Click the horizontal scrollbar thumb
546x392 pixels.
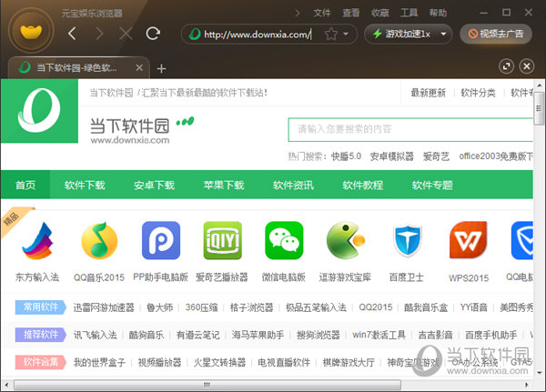pos(207,385)
